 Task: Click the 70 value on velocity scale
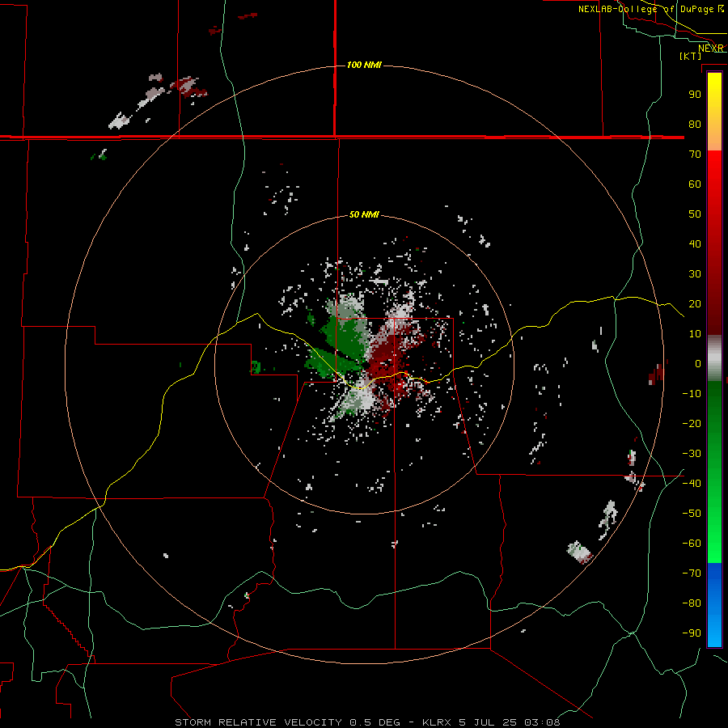[695, 154]
